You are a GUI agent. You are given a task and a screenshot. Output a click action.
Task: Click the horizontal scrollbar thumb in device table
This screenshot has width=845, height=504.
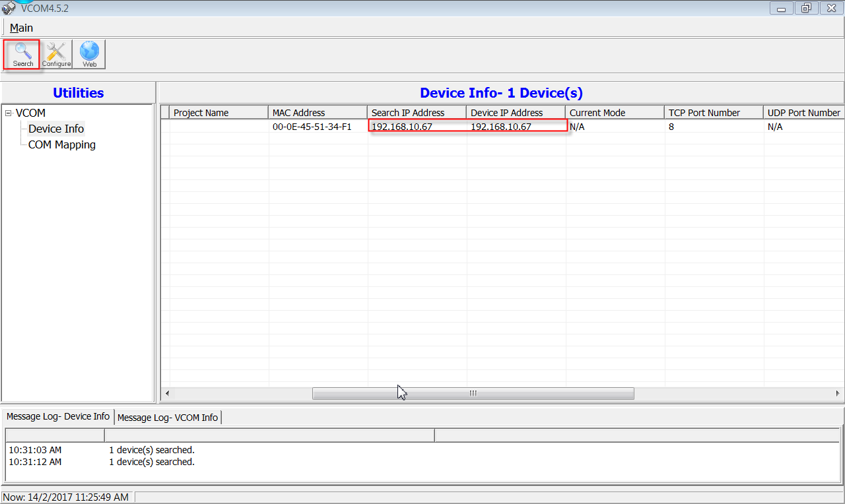coord(473,393)
